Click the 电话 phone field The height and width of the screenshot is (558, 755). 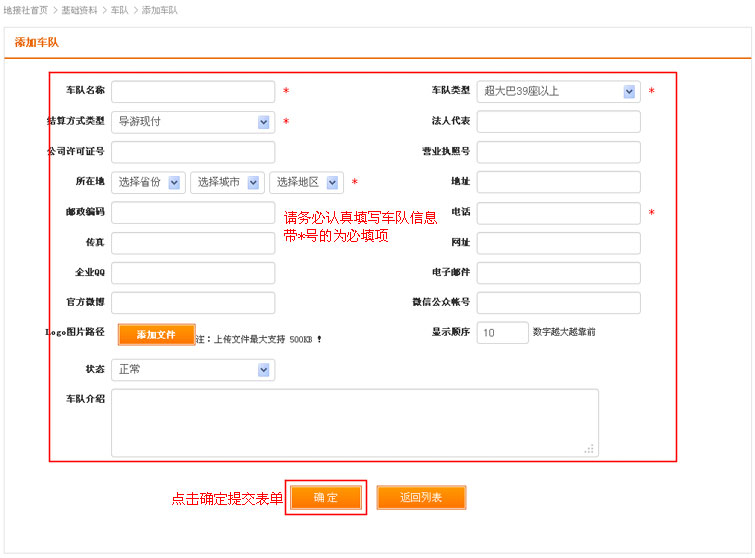[x=558, y=213]
